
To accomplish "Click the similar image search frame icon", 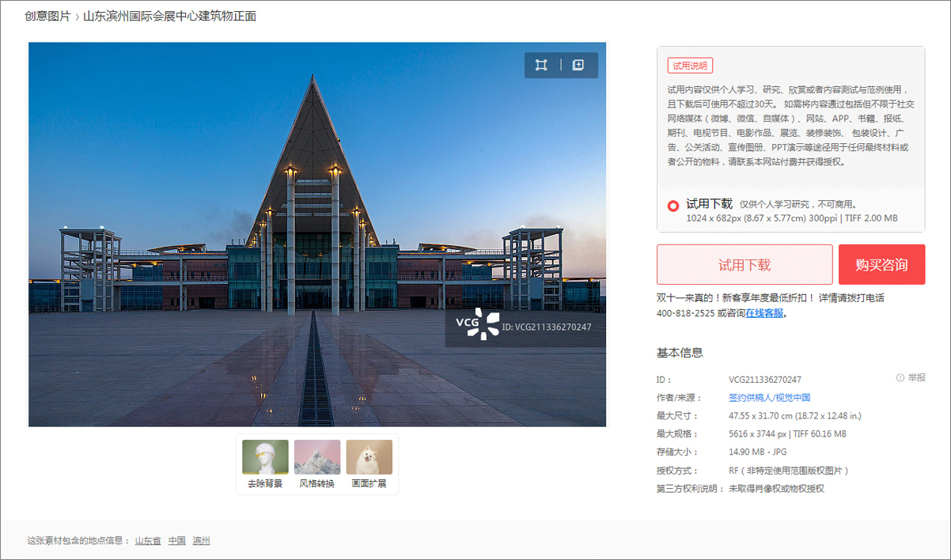I will coord(541,65).
